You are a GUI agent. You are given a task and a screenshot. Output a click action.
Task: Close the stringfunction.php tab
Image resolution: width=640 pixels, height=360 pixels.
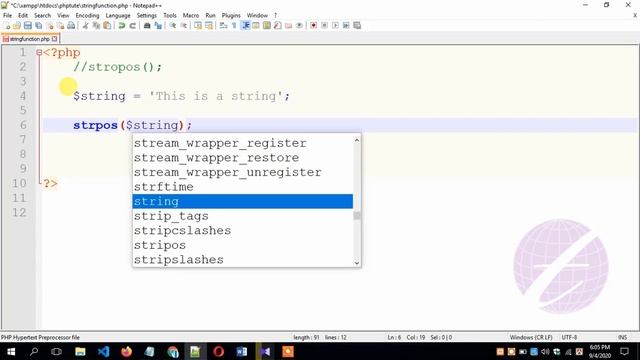(x=54, y=39)
